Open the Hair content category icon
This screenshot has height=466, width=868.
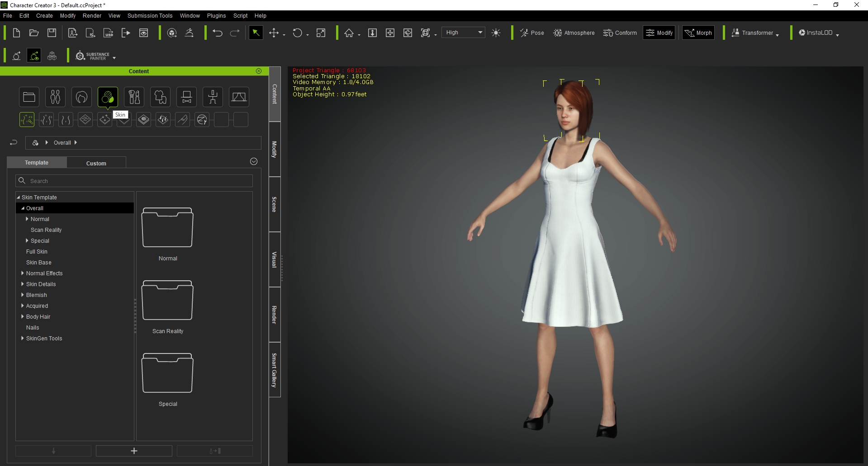pos(81,97)
